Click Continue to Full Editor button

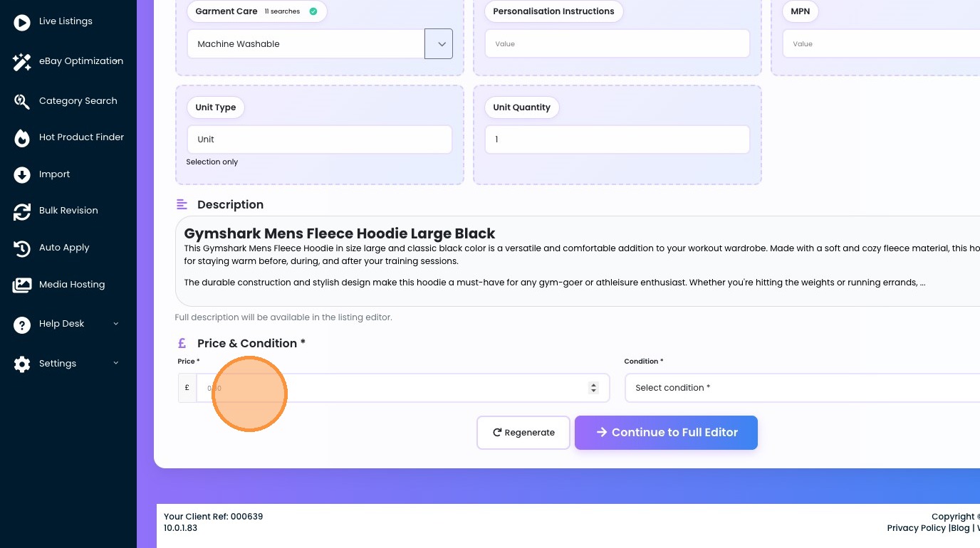click(666, 433)
